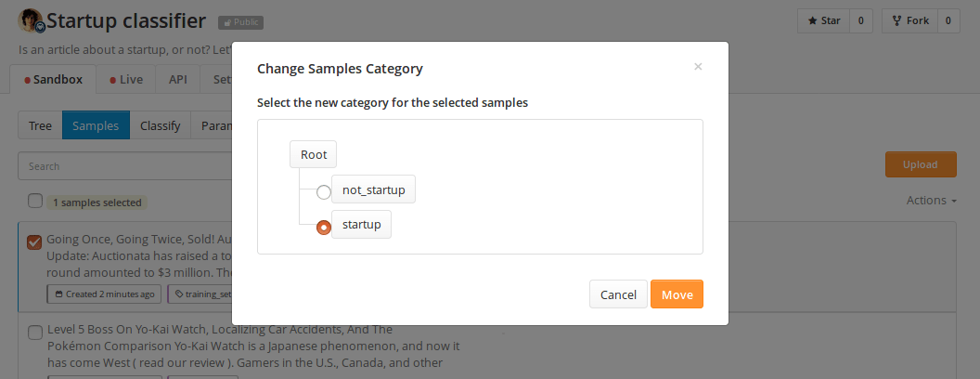The image size is (980, 379).
Task: Cancel the category change
Action: (x=618, y=294)
